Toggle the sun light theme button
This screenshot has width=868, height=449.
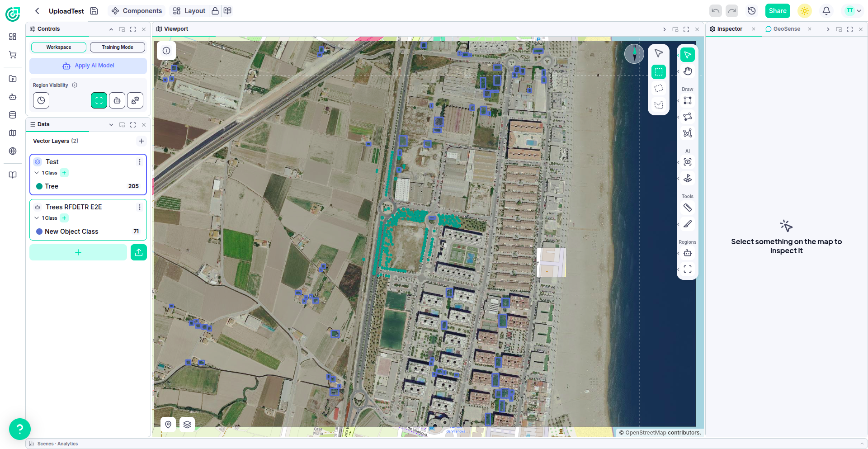805,11
